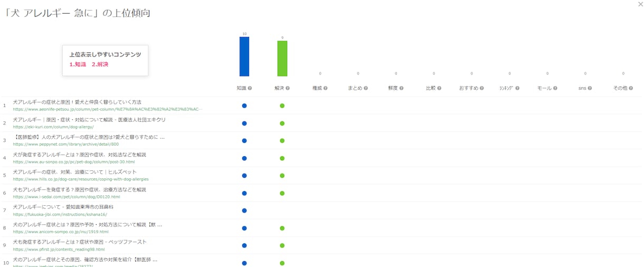Open the au-sonpo.co.jp post-30 link
This screenshot has height=267, width=644.
click(74, 161)
